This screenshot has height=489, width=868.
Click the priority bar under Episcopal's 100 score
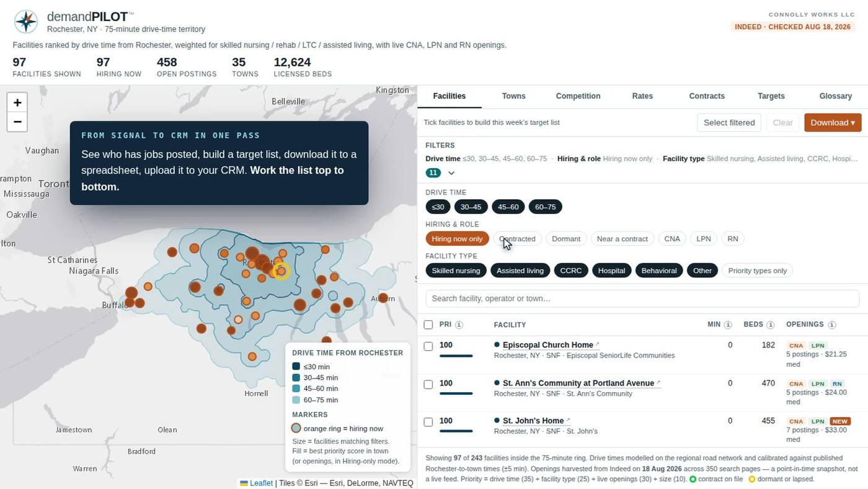pos(456,356)
